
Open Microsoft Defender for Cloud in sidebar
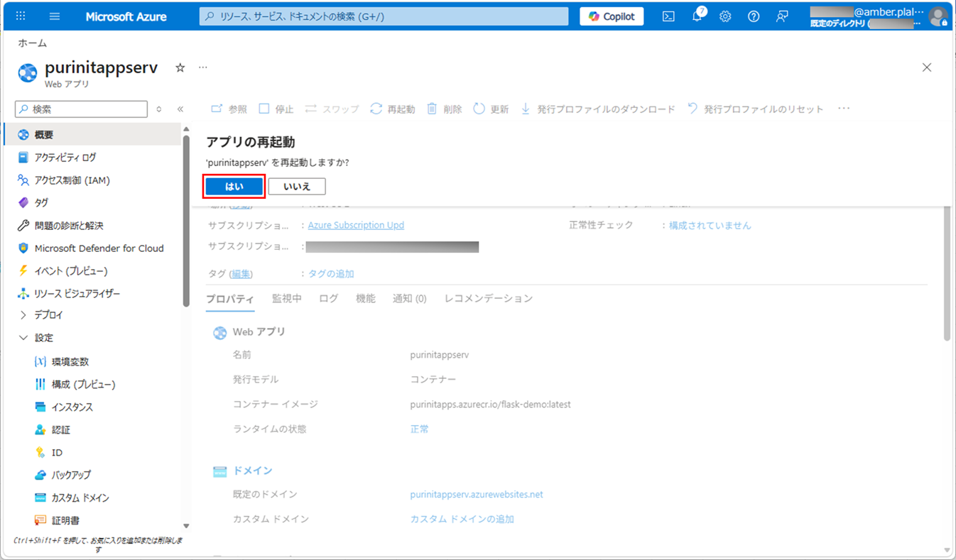click(99, 248)
